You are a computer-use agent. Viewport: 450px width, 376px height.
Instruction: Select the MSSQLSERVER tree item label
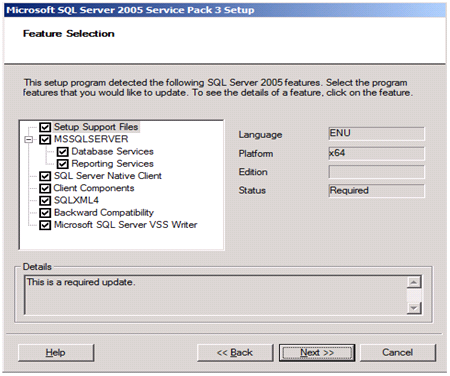point(91,139)
